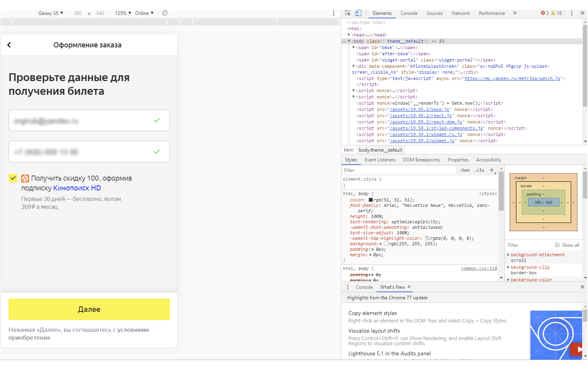588x371 pixels.
Task: Focus the Styles Filter input
Action: (399, 170)
